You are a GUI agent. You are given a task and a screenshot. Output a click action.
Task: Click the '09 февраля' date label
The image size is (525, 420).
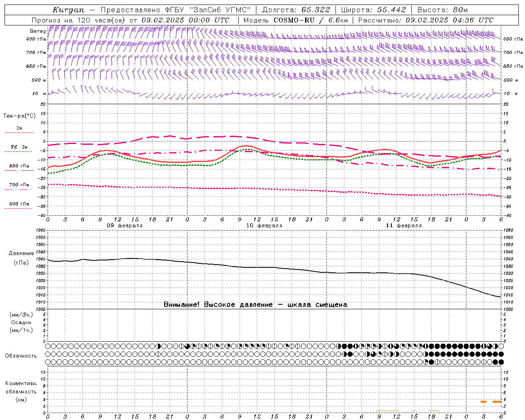pyautogui.click(x=125, y=226)
